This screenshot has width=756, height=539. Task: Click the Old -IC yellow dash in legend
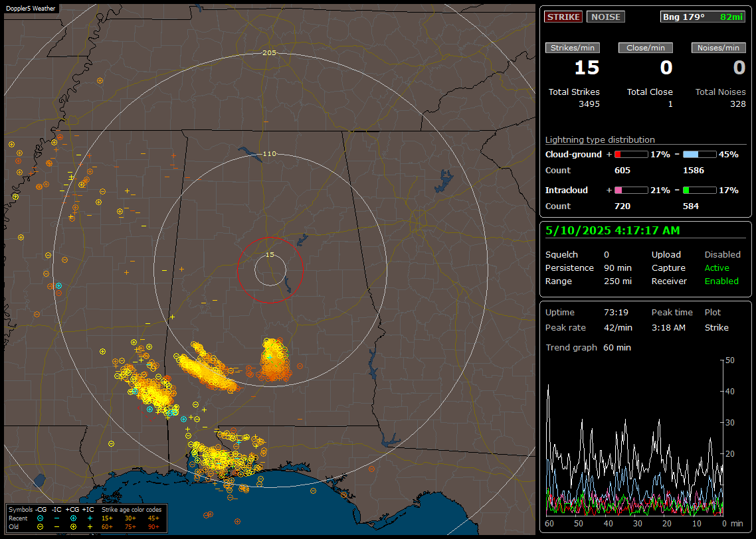[57, 527]
